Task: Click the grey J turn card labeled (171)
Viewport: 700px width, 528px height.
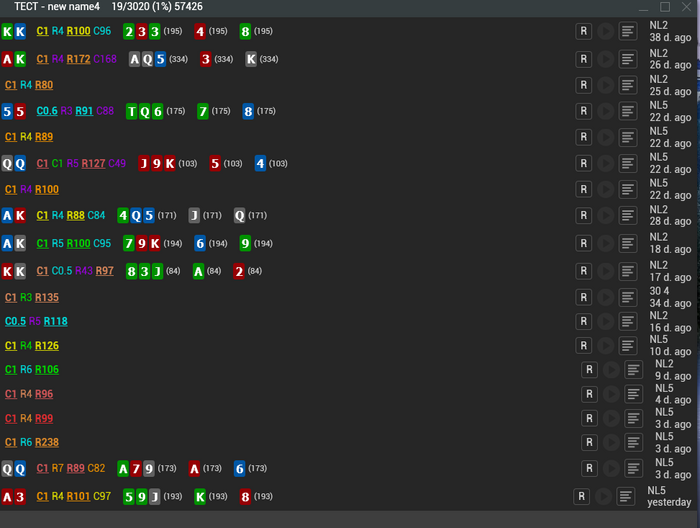Action: point(194,216)
